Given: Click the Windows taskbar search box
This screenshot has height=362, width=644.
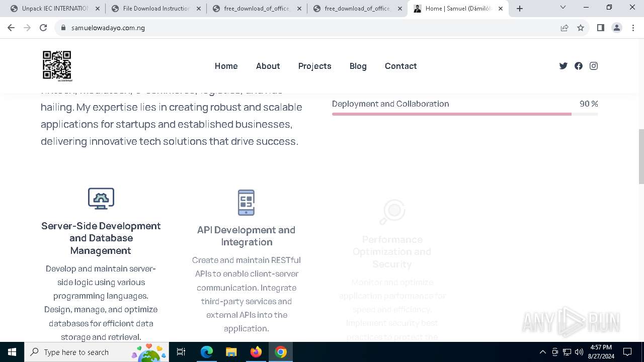Looking at the screenshot, I should pos(96,352).
